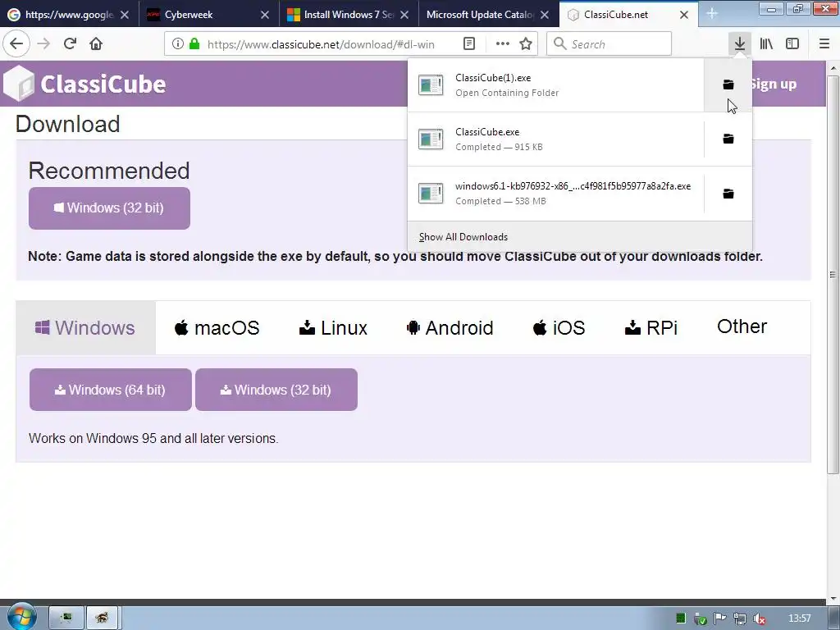Open the Action Center flag icon
Image resolution: width=840 pixels, height=630 pixels.
point(719,619)
